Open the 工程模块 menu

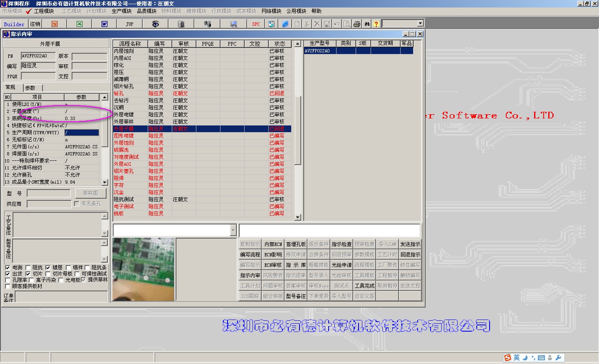44,11
